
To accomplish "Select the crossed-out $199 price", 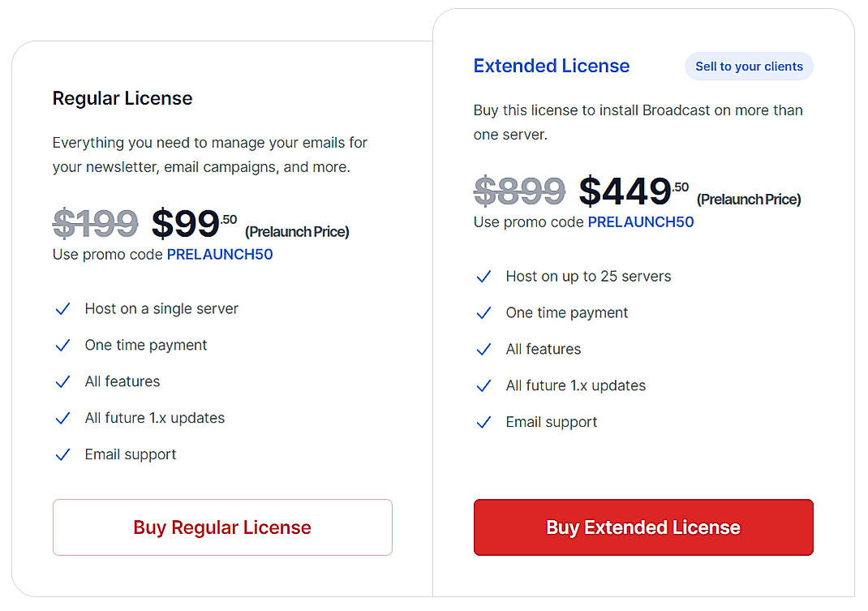I will [x=95, y=223].
